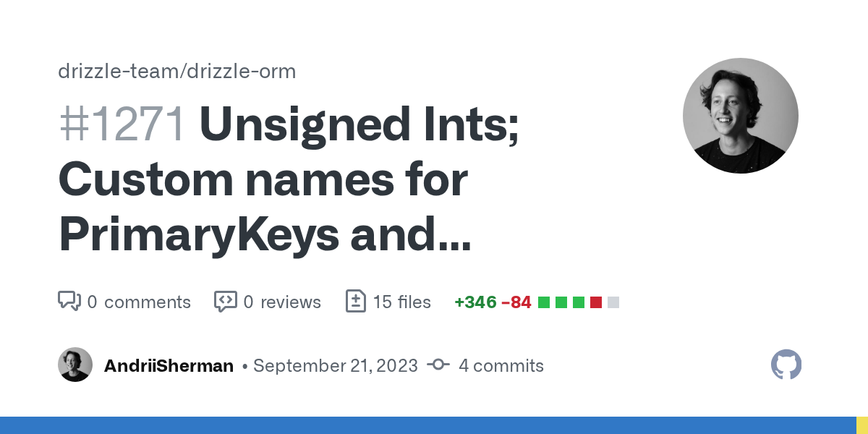Screen dimensions: 868x434
Task: Click the red square in the diffstat
Action: 596,302
